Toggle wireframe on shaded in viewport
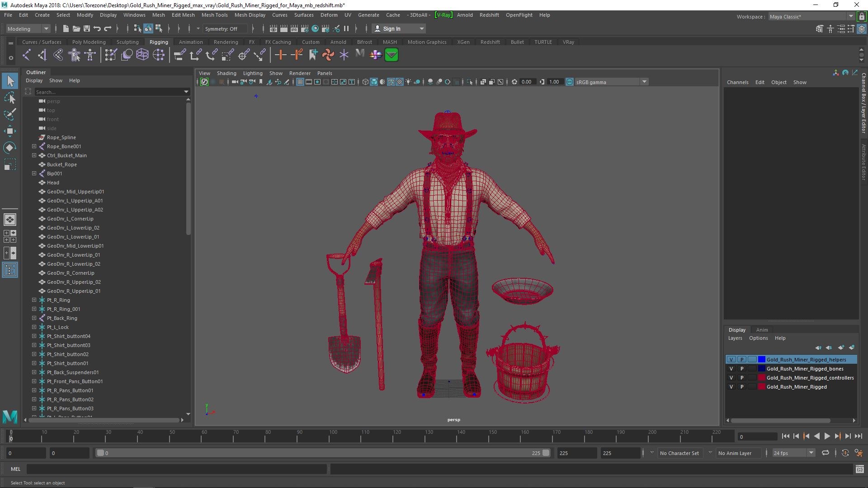Viewport: 868px width, 488px height. coord(392,82)
